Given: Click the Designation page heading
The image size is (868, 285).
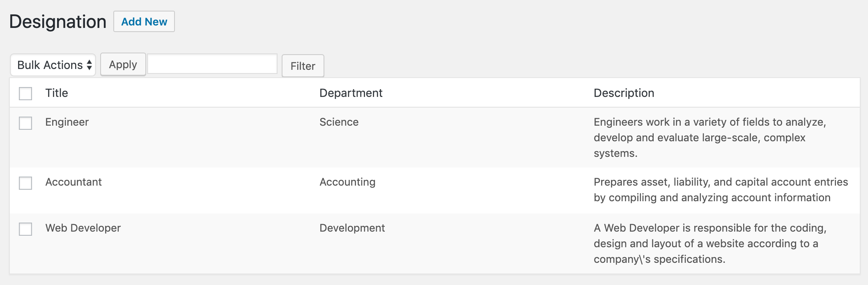Looking at the screenshot, I should click(58, 22).
